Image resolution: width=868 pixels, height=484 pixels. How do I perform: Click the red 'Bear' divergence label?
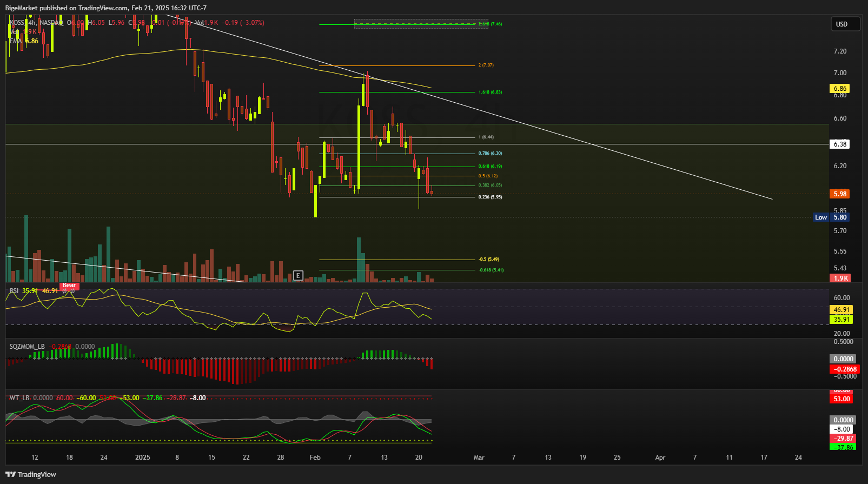(69, 286)
